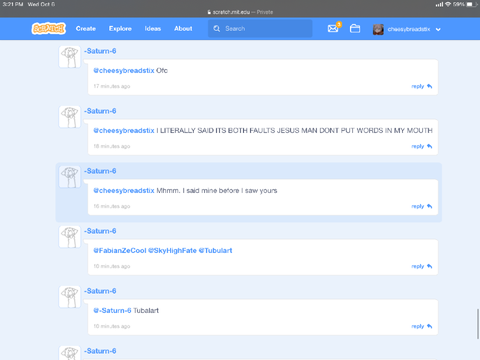Click the @SkyHighFate mention link
Screen dimensions: 480x360
coord(172,250)
